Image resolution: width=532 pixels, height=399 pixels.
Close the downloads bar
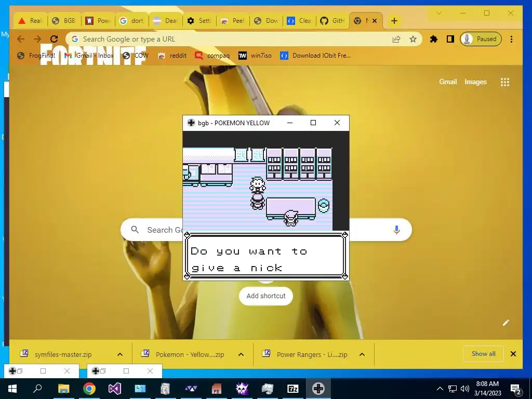tap(513, 354)
